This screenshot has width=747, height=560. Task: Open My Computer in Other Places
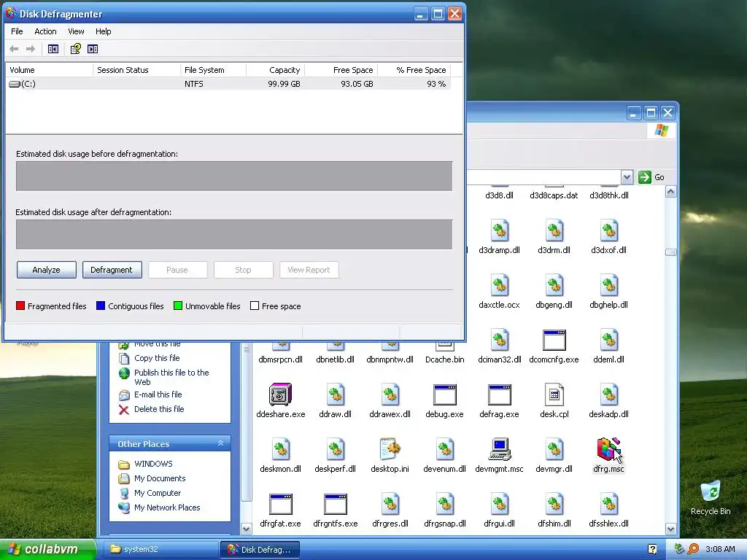(x=158, y=493)
